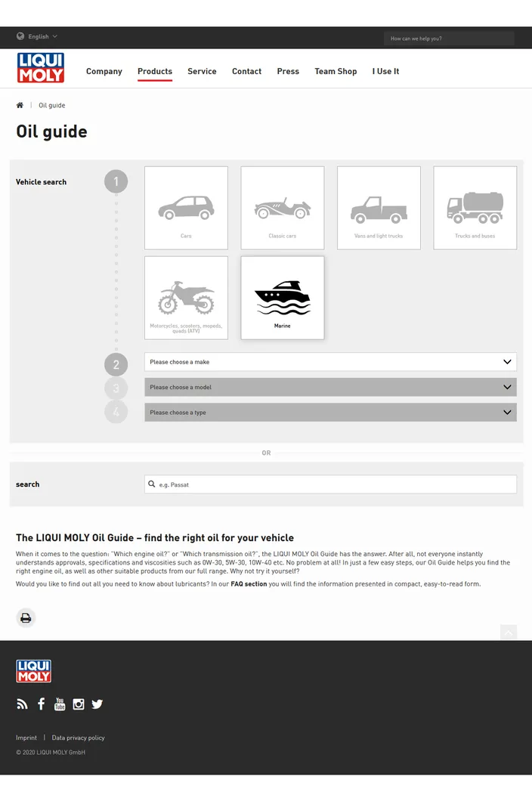Open the Products menu item
532x798 pixels.
155,71
